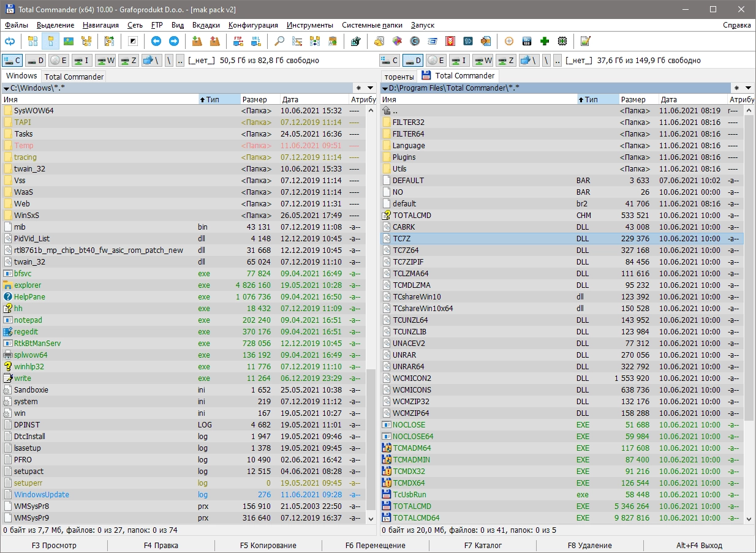Click the thumbnails view icon with landscape picture
This screenshot has width=756, height=553.
tap(69, 41)
